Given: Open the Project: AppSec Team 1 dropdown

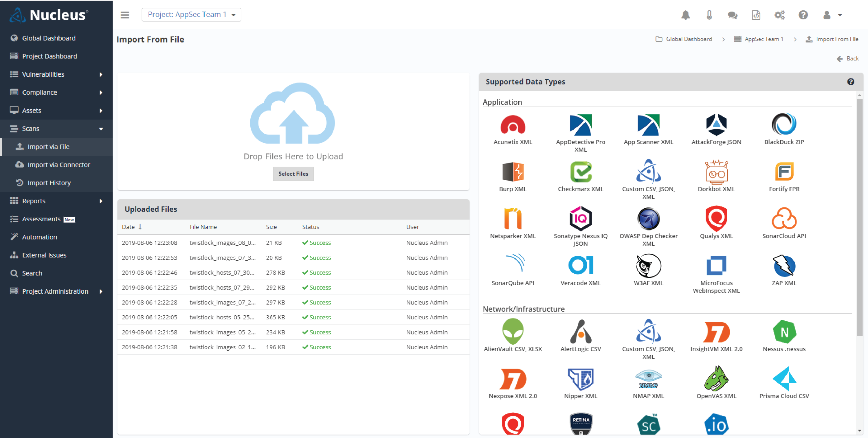Looking at the screenshot, I should coord(191,14).
